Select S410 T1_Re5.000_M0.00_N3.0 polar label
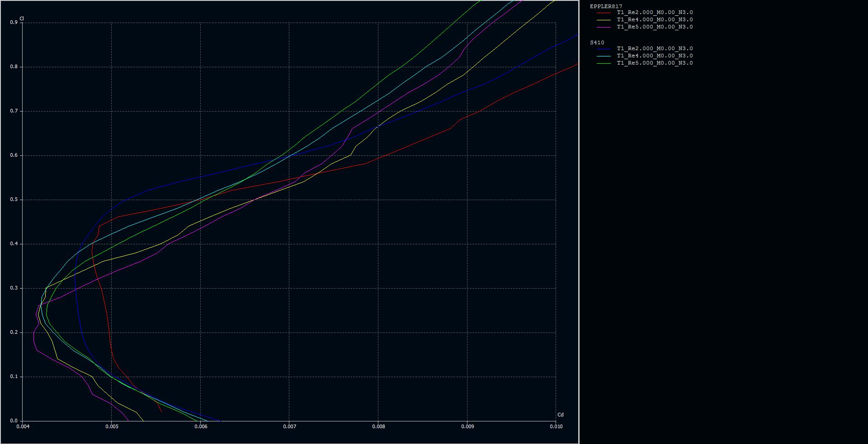The image size is (868, 444). click(655, 63)
